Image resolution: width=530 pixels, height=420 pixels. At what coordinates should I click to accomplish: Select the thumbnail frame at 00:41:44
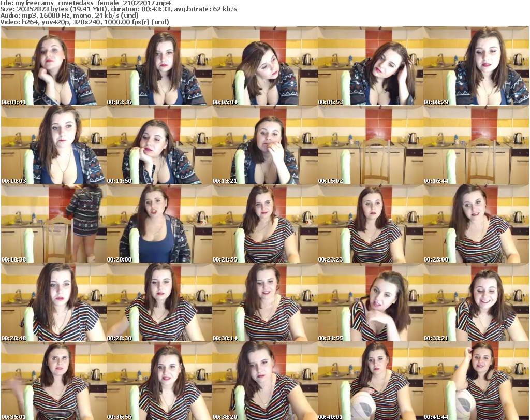[476, 381]
